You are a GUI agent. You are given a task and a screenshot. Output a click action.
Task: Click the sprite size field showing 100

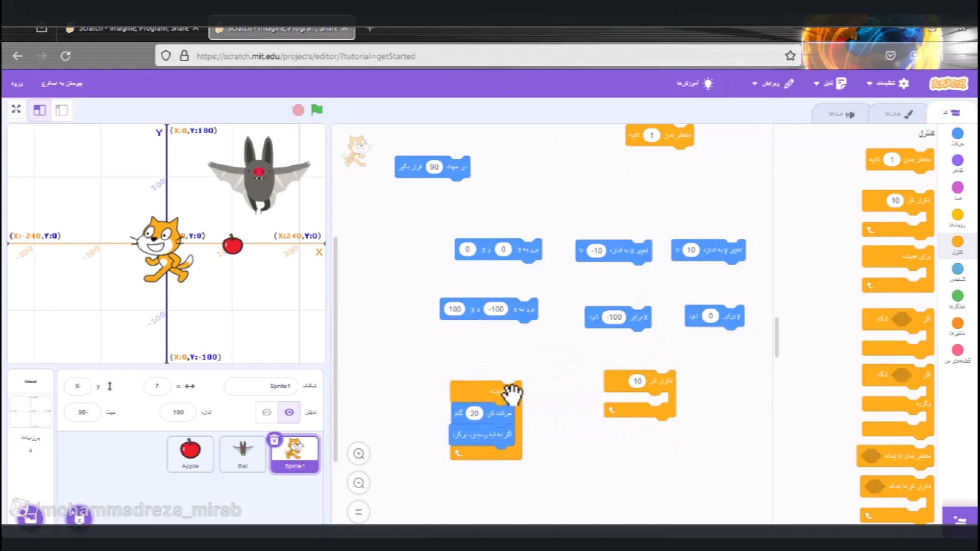tap(178, 412)
